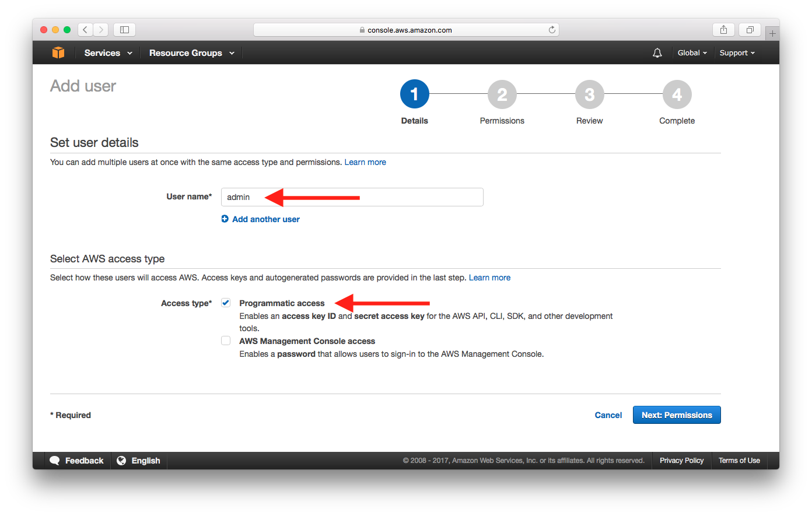Click the Permissions step label

[502, 121]
